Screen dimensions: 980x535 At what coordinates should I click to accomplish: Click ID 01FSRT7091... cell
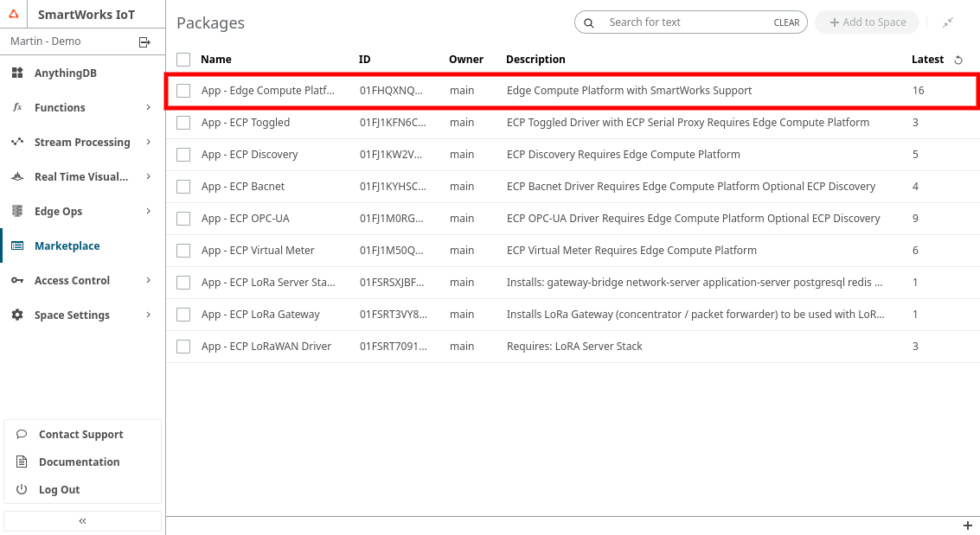point(394,347)
